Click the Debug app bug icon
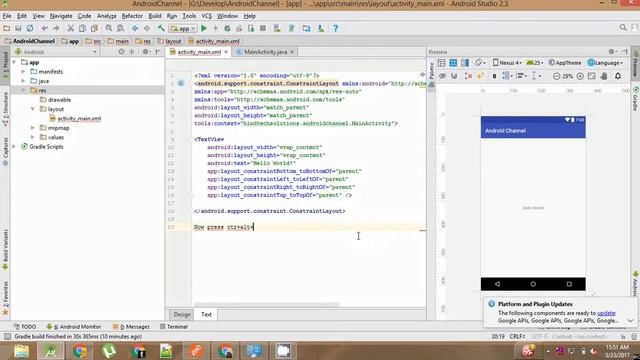The width and height of the screenshot is (640, 360). point(227,29)
